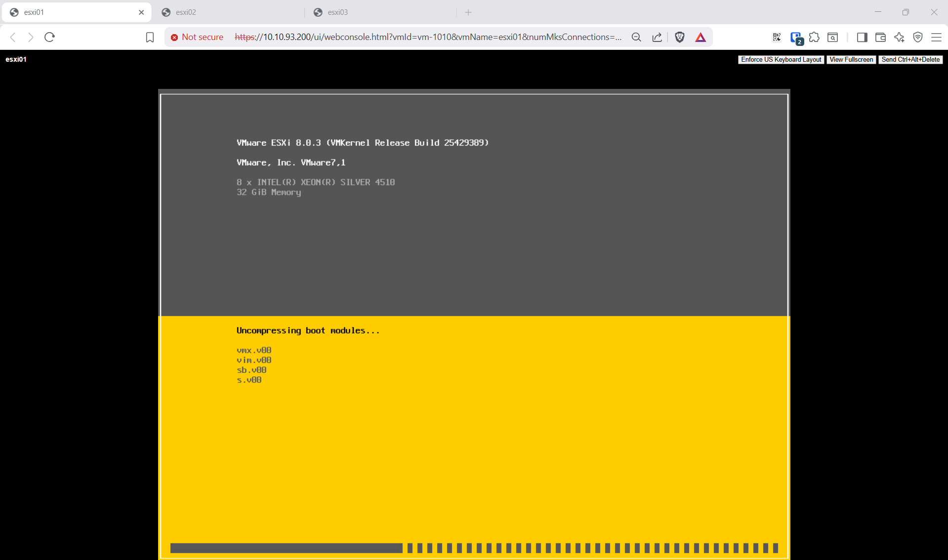Screen dimensions: 948x560
Task: Select the esxi01 tab
Action: point(77,12)
